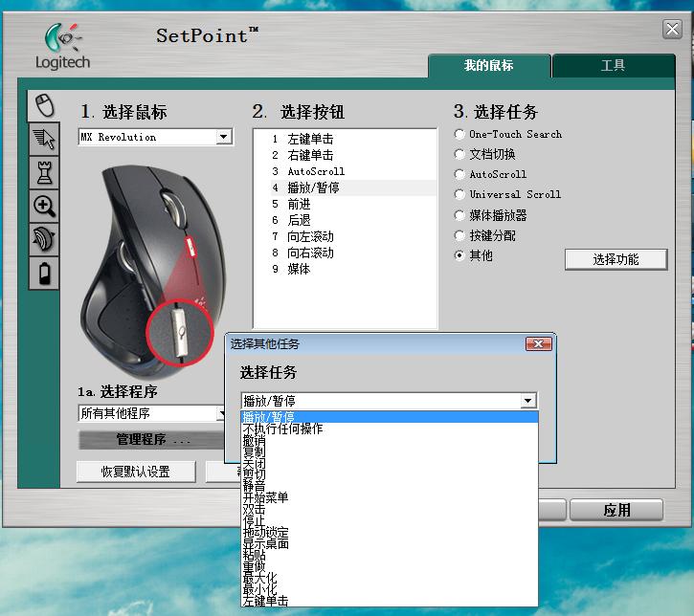Choose 最大化 in the dropdown list
The image size is (694, 616).
click(390, 578)
